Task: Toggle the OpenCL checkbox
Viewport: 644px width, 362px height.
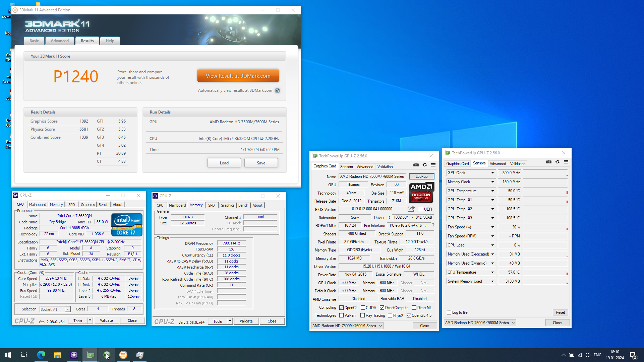Action: [x=342, y=308]
